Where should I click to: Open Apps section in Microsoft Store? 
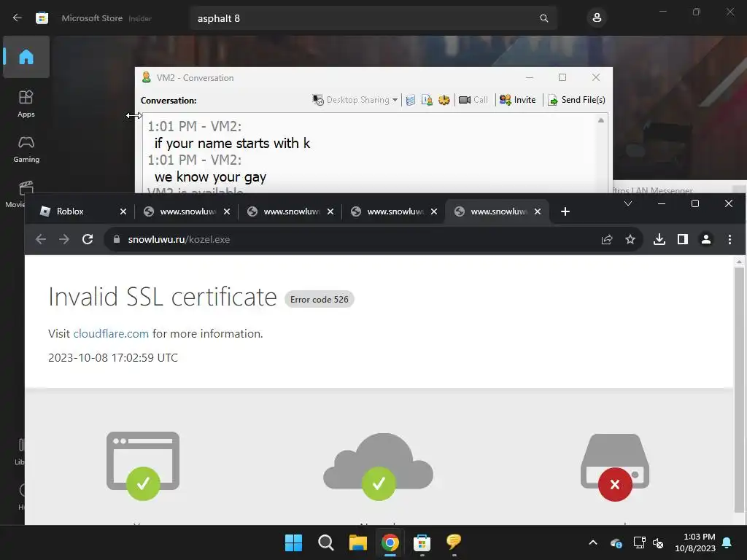coord(26,104)
